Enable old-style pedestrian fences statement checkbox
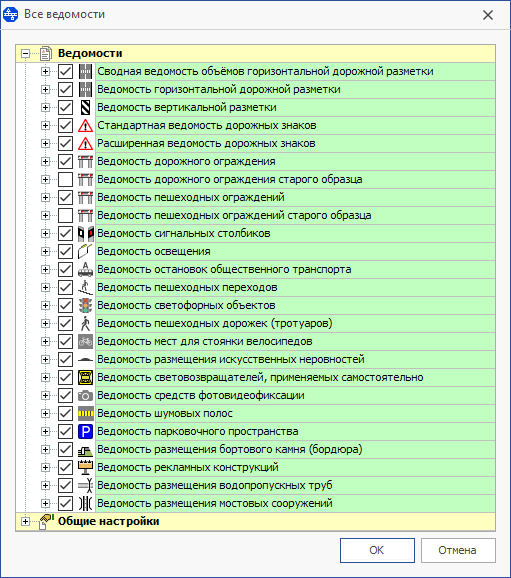Screen dimensions: 511x578 [65, 215]
